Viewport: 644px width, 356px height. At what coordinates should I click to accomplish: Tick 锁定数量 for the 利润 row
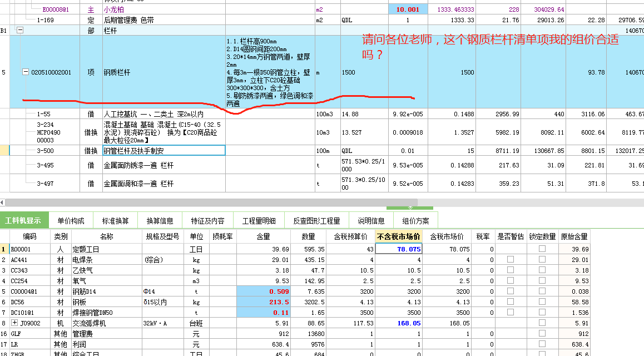[x=542, y=344]
